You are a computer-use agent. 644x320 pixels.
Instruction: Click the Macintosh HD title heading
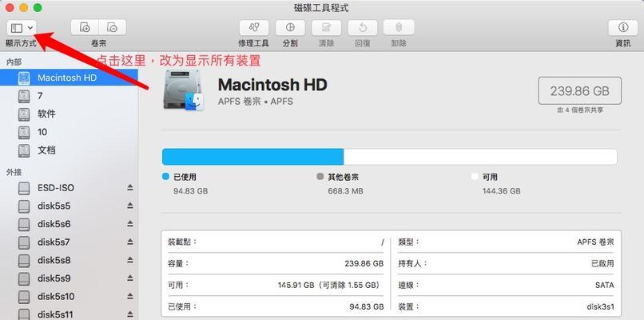click(x=272, y=85)
